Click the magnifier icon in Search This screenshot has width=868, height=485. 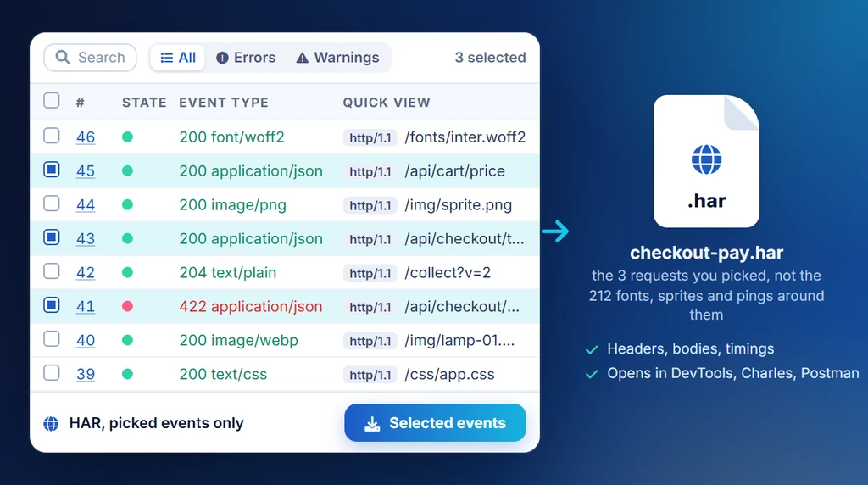(63, 58)
